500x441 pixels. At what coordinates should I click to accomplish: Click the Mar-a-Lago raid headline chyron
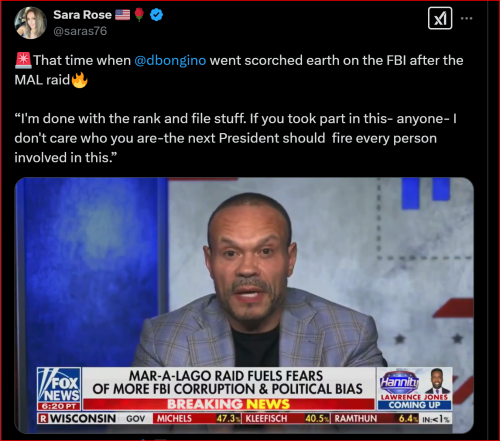click(228, 383)
